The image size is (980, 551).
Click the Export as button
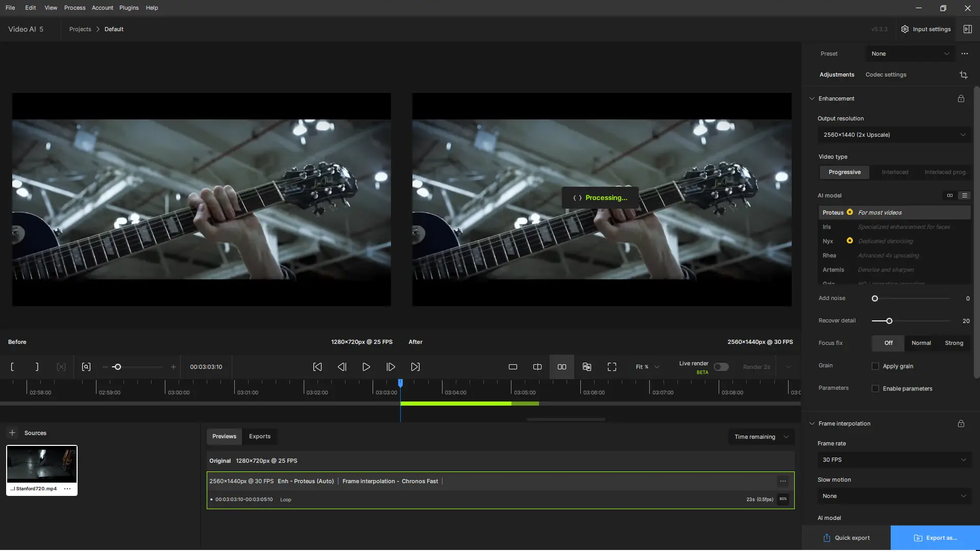935,538
